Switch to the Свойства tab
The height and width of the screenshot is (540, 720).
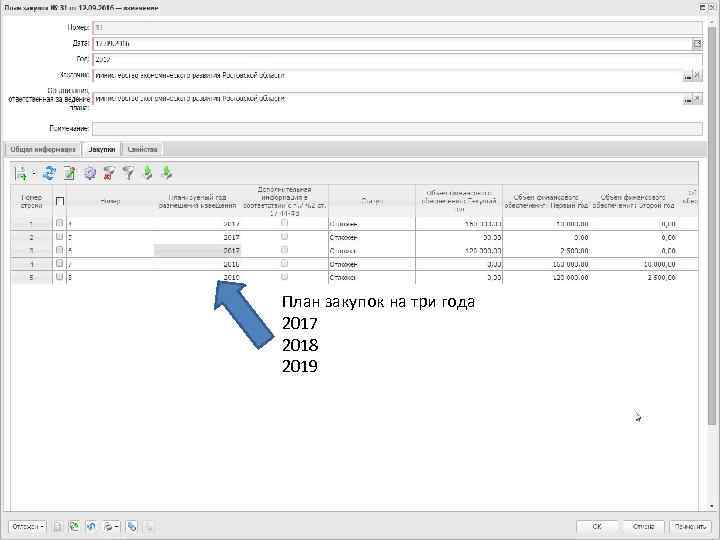point(142,149)
